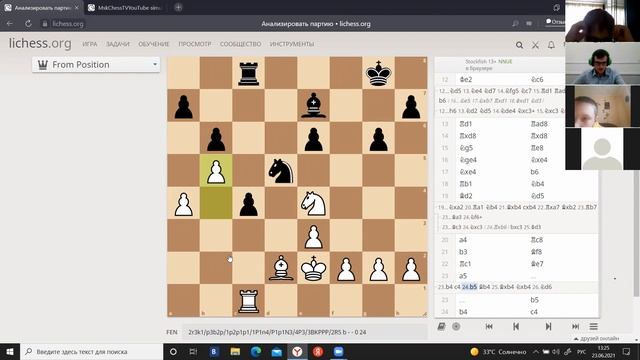Select the black rook on c8
Image resolution: width=640 pixels, height=360 pixels.
tap(249, 73)
